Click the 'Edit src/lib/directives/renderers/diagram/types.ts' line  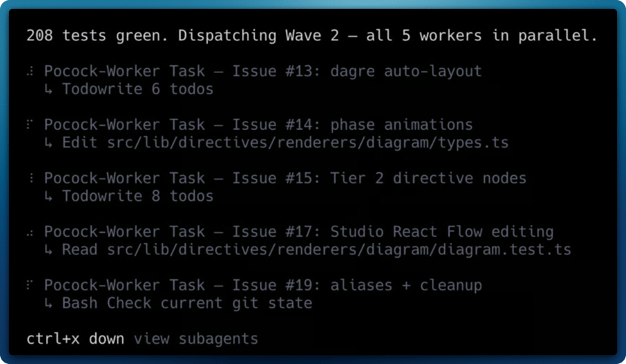285,142
